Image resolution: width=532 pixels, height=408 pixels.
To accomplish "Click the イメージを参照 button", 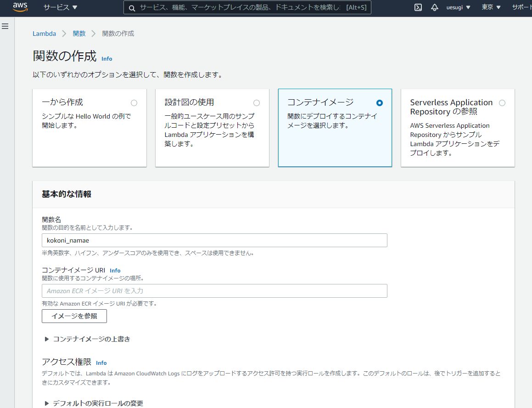I will coord(74,316).
